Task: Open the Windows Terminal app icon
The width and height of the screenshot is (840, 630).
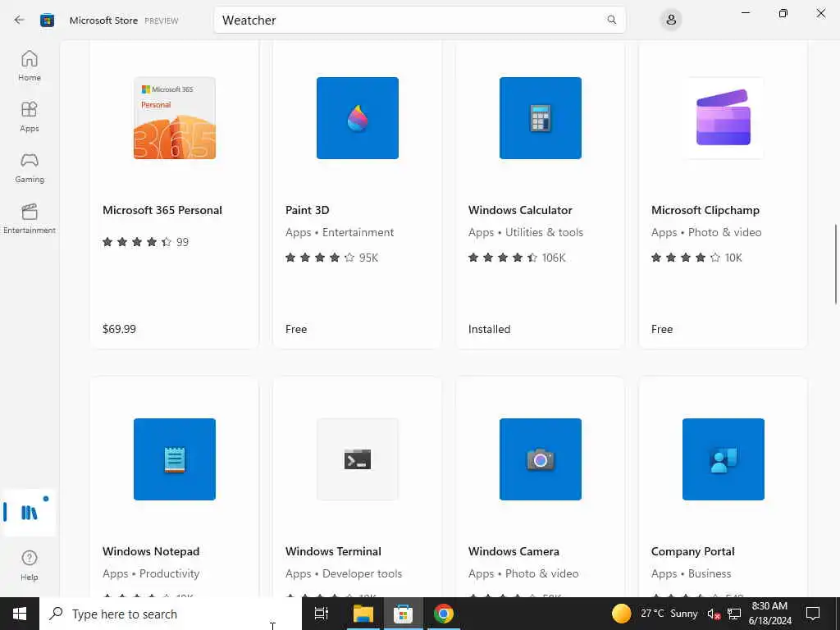Action: (358, 459)
